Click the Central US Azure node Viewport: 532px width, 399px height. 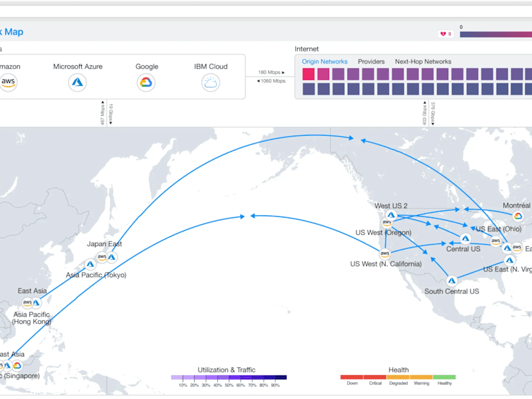(x=465, y=239)
